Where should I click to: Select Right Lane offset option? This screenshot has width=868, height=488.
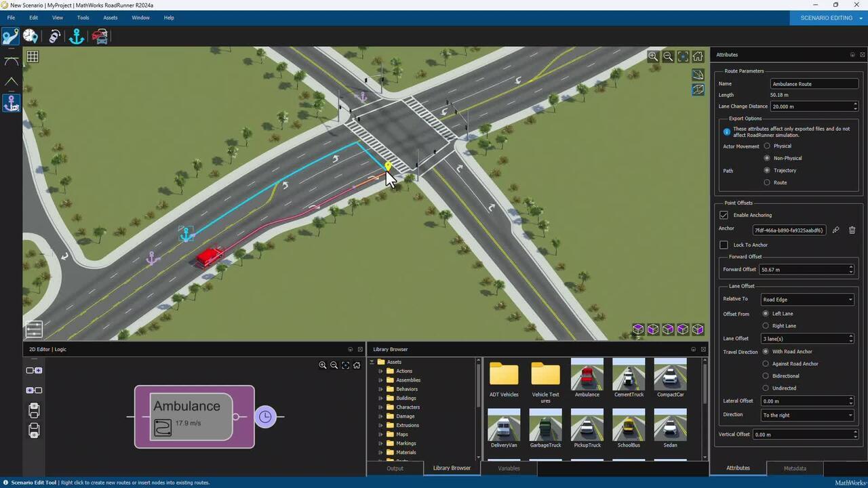coord(766,325)
